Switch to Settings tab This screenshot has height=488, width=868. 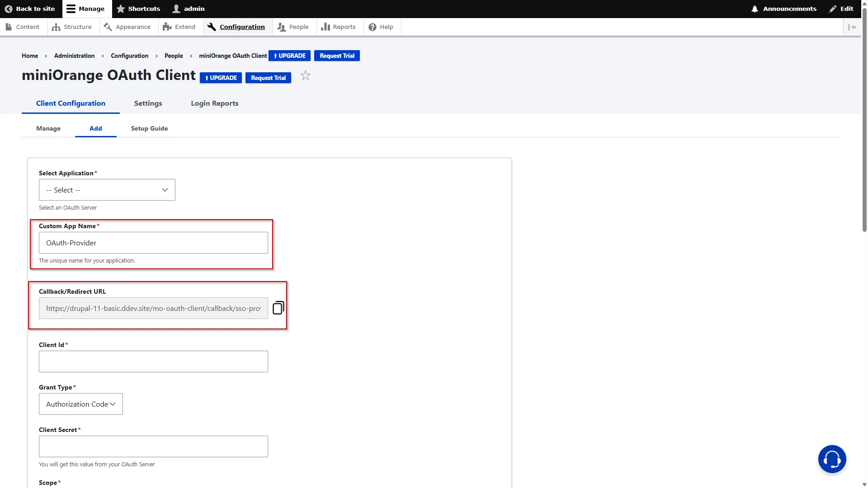148,103
